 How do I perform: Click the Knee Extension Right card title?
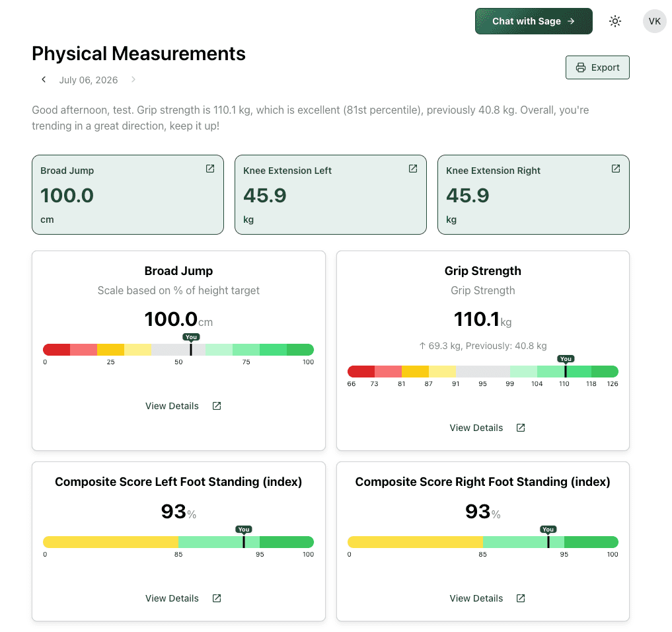[x=493, y=171]
